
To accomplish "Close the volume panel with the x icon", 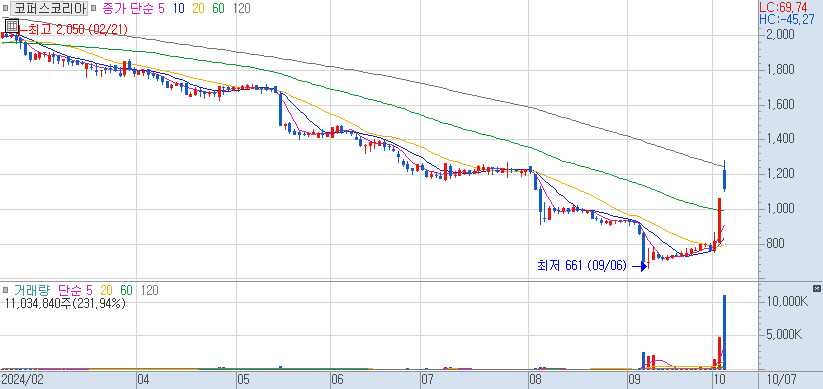I will coord(816,288).
